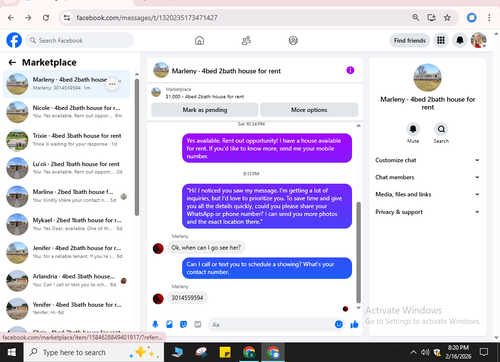Open the notifications bell in header
The height and width of the screenshot is (362, 500).
coord(460,40)
